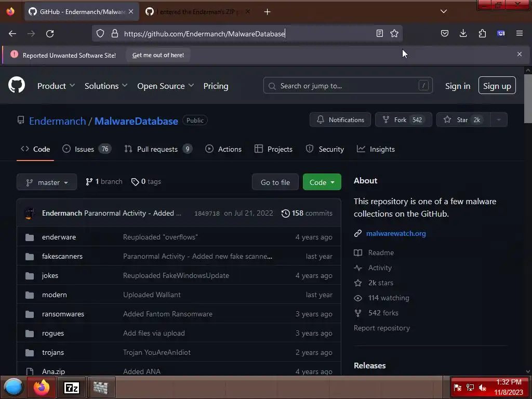Open the Pull requests tab

coord(158,149)
